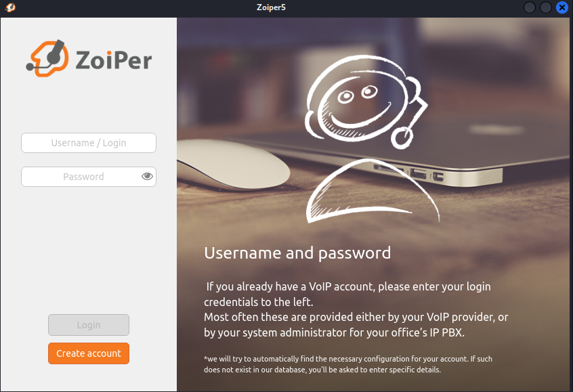Click the mascot's microphone circle tip
The width and height of the screenshot is (573, 392).
click(x=402, y=137)
